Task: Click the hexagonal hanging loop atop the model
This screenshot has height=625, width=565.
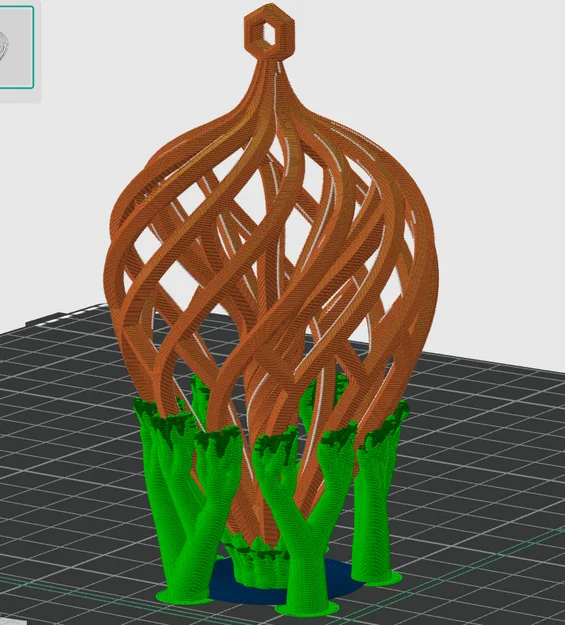Action: pos(270,33)
